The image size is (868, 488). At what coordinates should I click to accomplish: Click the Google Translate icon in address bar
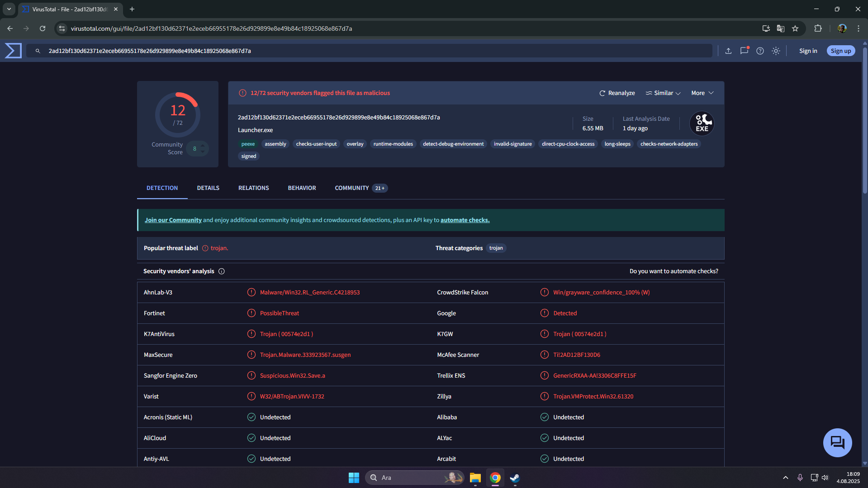click(781, 28)
